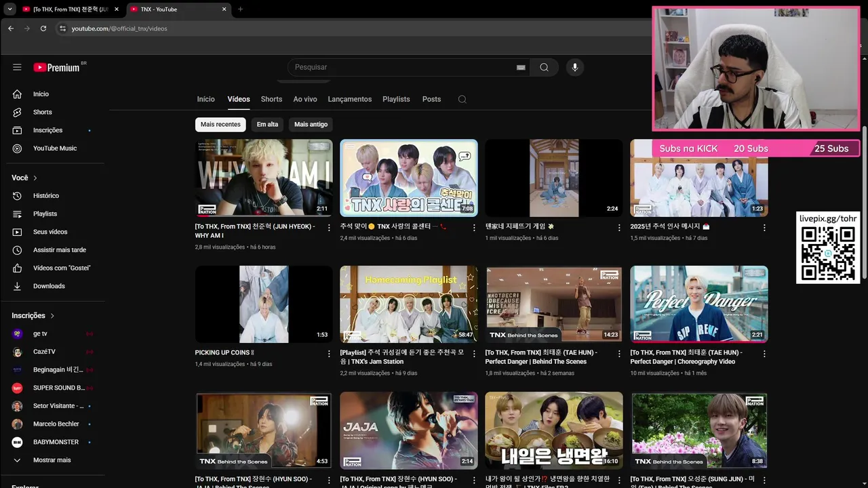This screenshot has width=868, height=488.
Task: Open Histórico in sidebar
Action: 56,196
